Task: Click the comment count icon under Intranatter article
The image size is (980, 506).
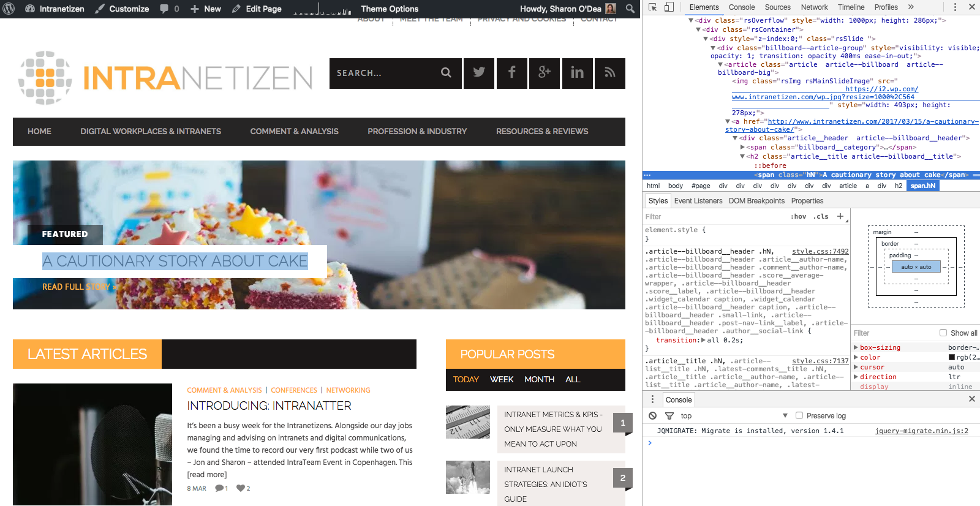Action: (x=219, y=488)
